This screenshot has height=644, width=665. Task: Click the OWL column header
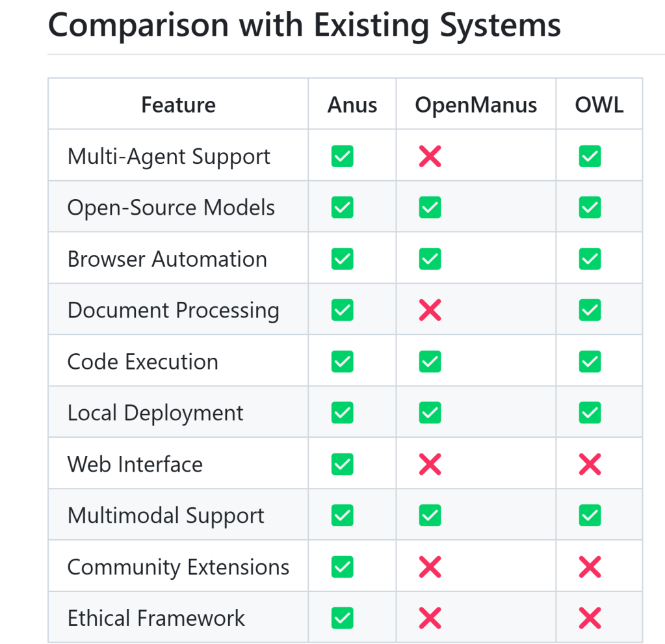click(x=599, y=105)
